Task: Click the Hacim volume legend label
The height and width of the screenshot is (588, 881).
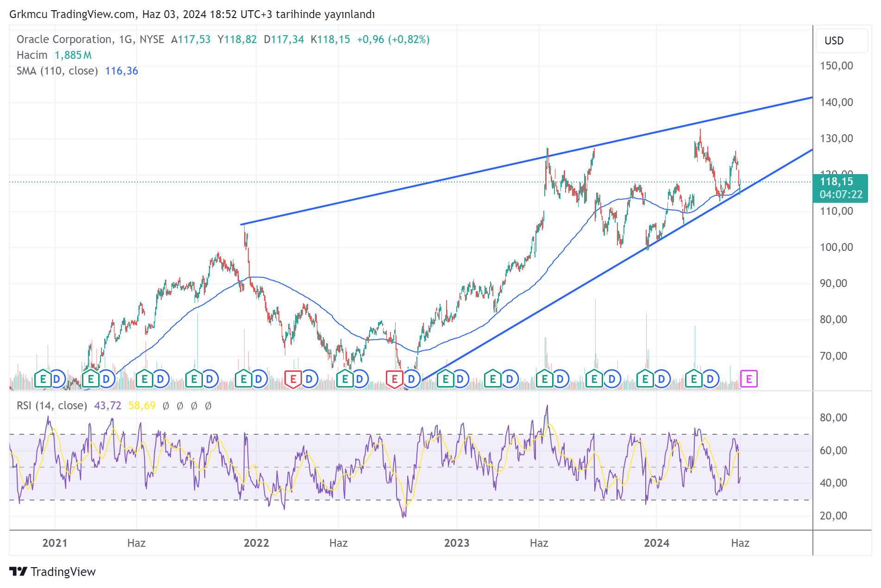Action: pyautogui.click(x=32, y=55)
